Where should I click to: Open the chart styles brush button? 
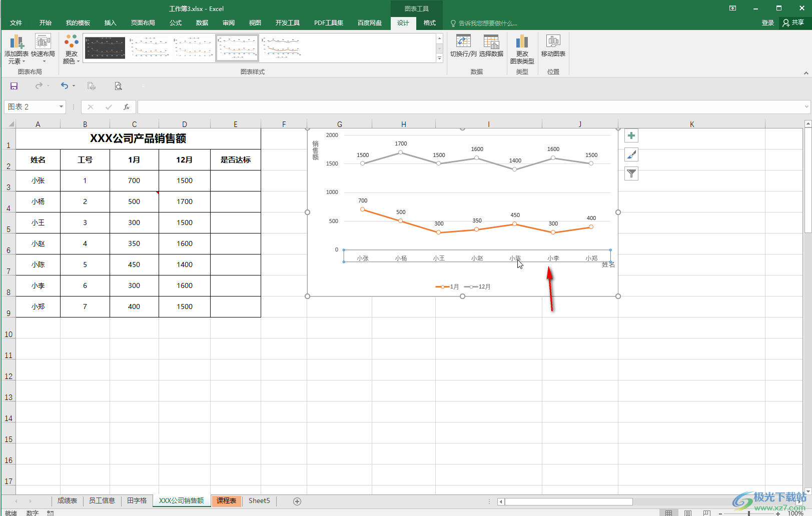pyautogui.click(x=631, y=154)
